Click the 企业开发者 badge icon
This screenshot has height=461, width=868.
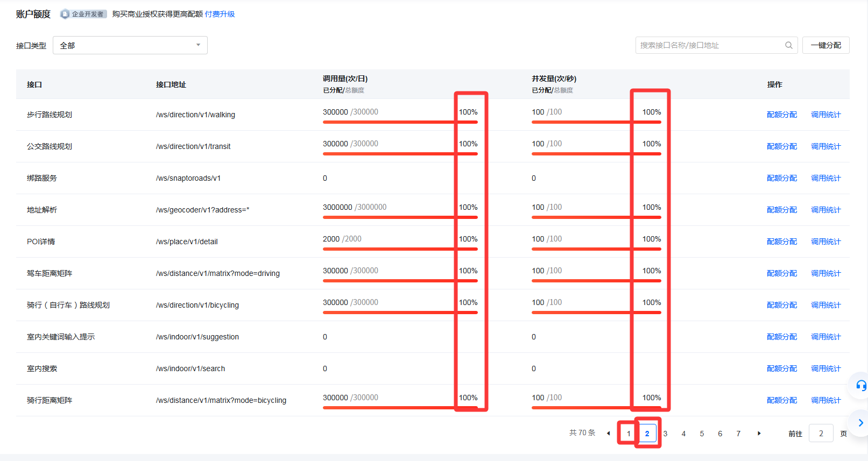[x=65, y=14]
